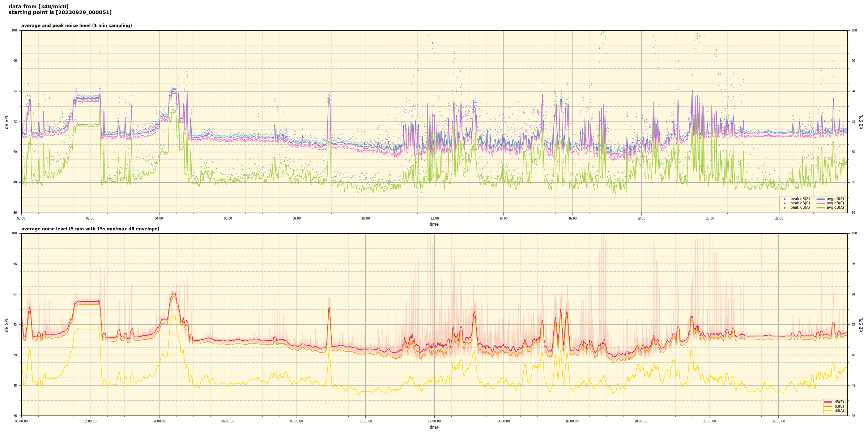
Task: Click the bottom chart's right 'dB SPL' label
Action: (861, 324)
